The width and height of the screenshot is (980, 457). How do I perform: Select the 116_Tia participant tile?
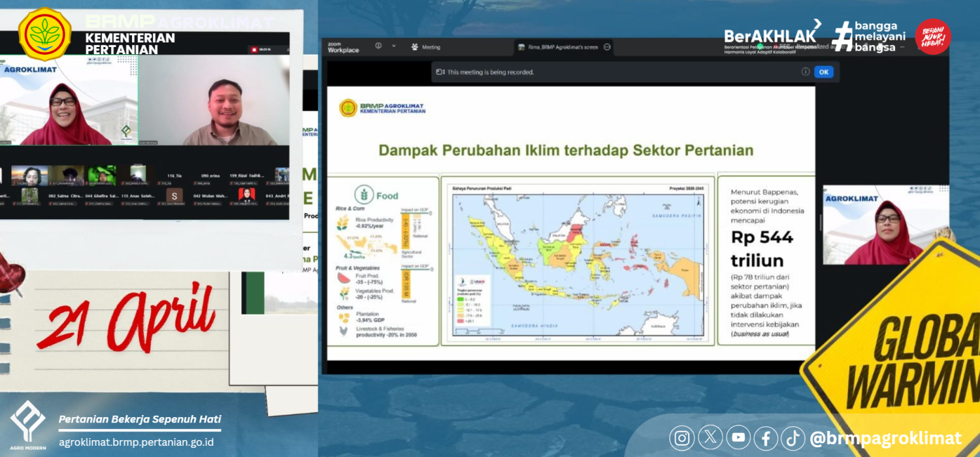click(x=174, y=175)
